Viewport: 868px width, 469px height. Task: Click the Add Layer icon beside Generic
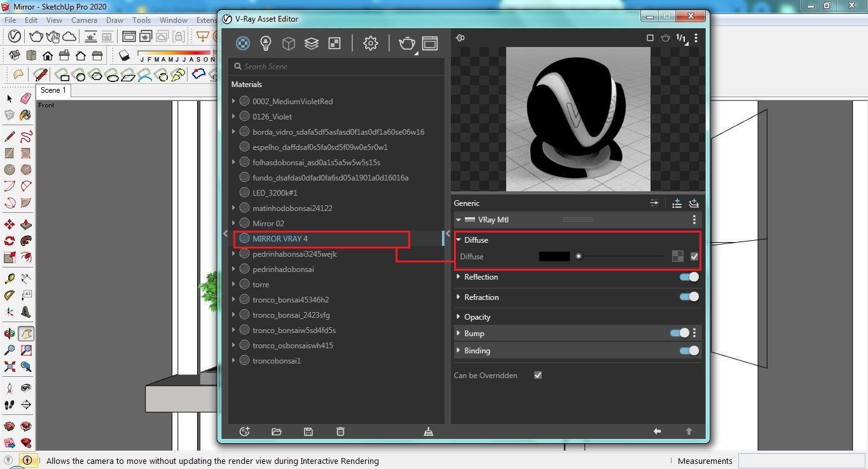[x=694, y=203]
